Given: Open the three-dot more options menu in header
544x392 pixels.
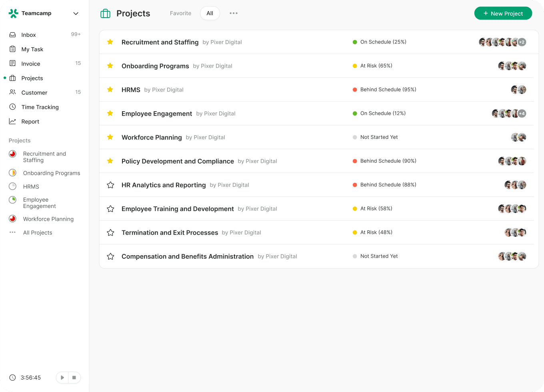Looking at the screenshot, I should [234, 13].
